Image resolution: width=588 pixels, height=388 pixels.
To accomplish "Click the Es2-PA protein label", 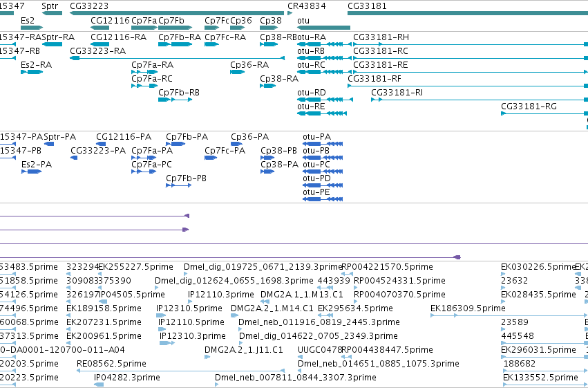I will pyautogui.click(x=37, y=165).
